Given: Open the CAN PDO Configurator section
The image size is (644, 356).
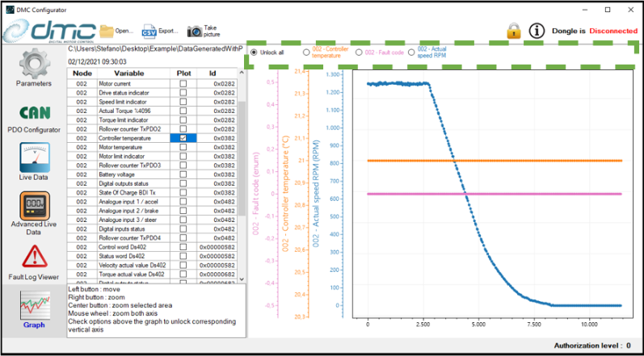Looking at the screenshot, I should click(x=35, y=113).
